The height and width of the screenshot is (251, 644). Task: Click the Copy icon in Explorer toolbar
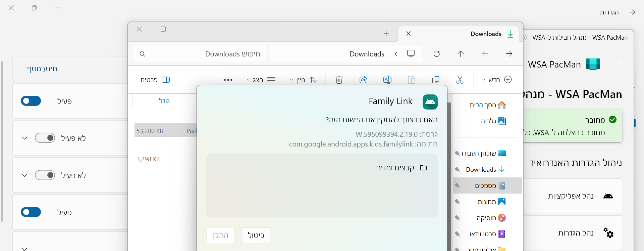[x=436, y=80]
